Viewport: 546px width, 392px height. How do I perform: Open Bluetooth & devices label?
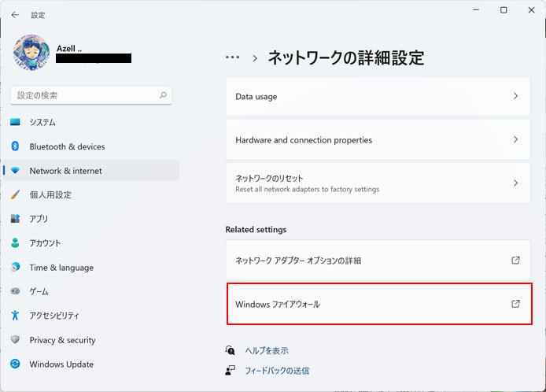pyautogui.click(x=67, y=146)
